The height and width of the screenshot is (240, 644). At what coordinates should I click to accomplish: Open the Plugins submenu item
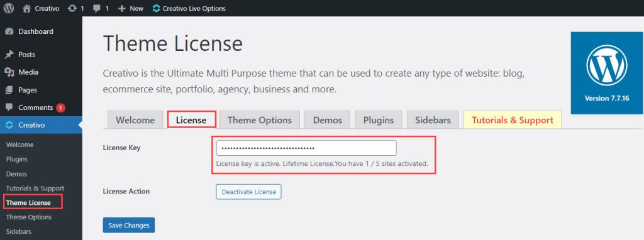(x=17, y=159)
